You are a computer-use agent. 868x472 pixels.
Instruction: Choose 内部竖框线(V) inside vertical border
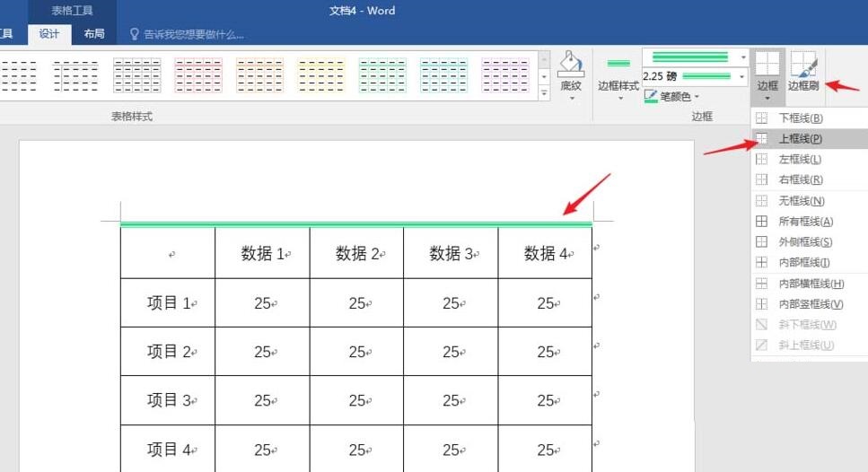tap(810, 304)
